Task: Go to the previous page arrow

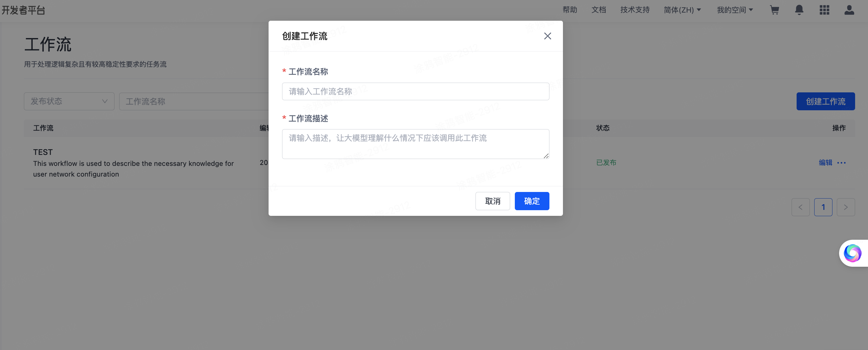Action: click(800, 207)
